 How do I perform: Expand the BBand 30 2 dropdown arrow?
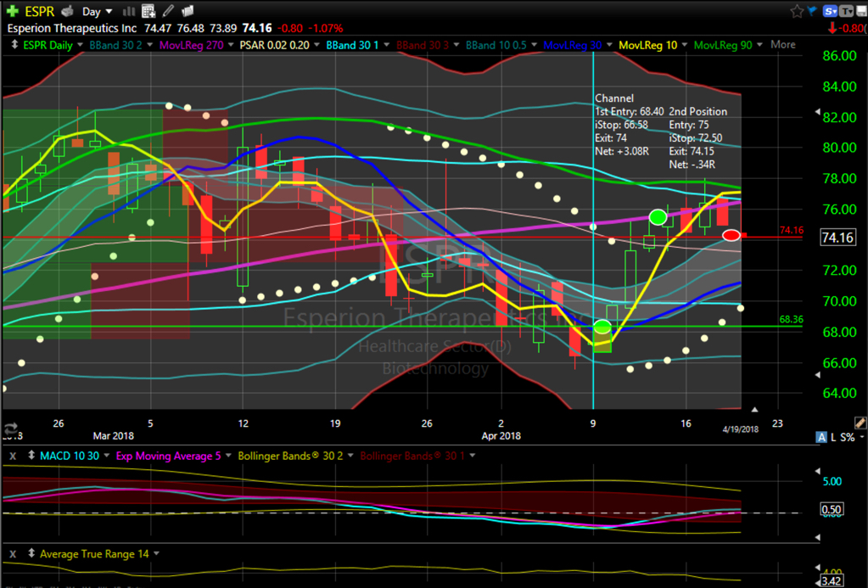click(x=149, y=45)
